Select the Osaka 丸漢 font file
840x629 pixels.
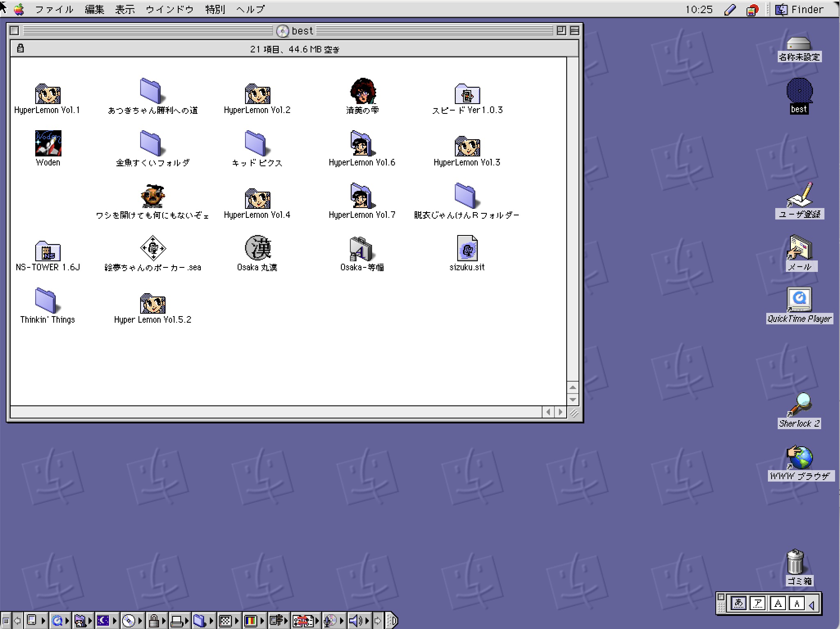point(258,248)
